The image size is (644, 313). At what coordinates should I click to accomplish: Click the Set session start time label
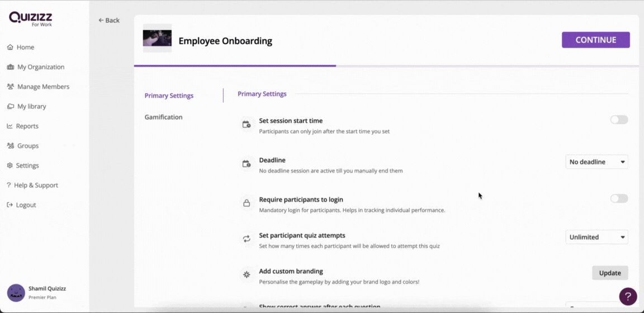coord(291,121)
